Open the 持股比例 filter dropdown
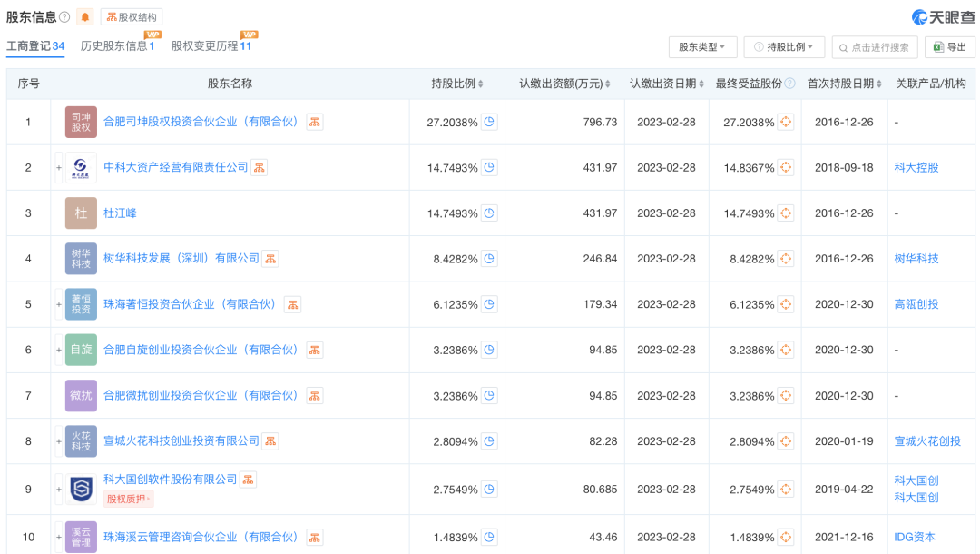 782,47
